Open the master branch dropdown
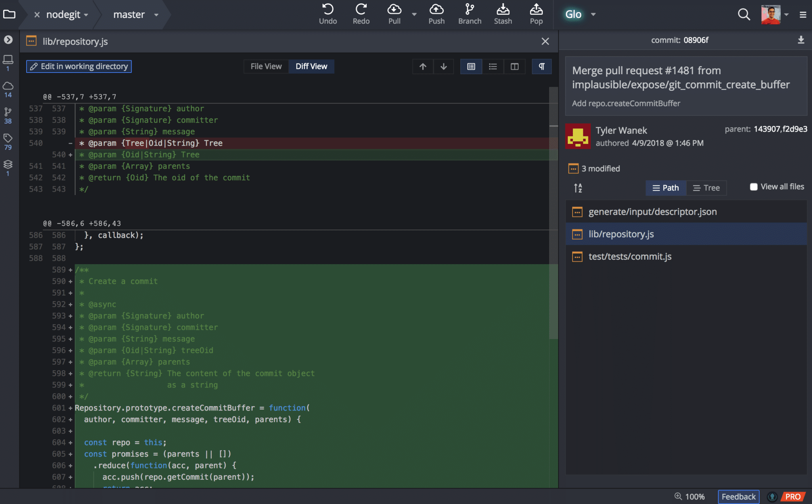The height and width of the screenshot is (504, 812). click(156, 15)
